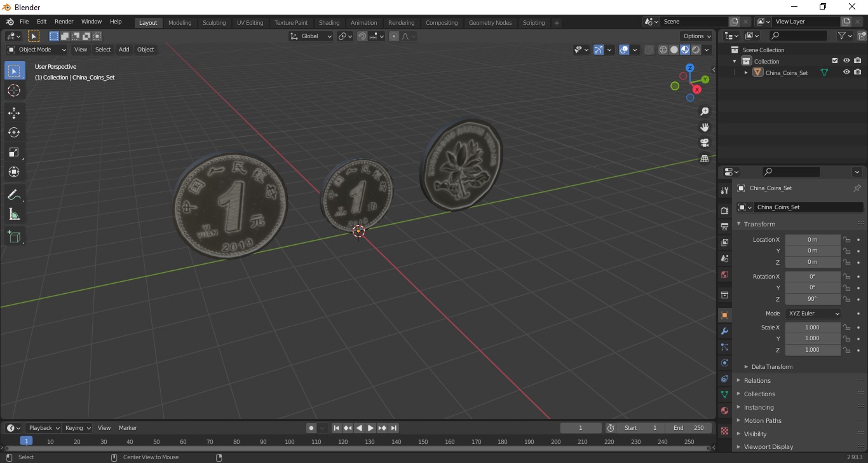This screenshot has height=463, width=868.
Task: Select the Measure tool
Action: click(x=14, y=214)
